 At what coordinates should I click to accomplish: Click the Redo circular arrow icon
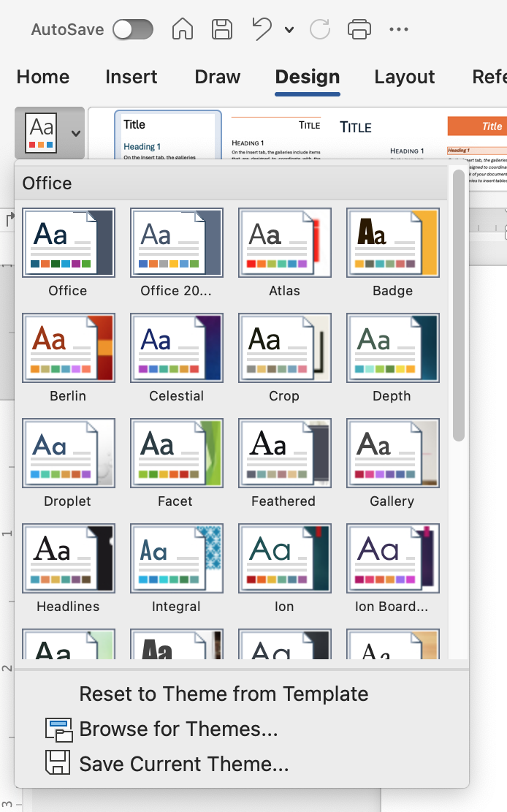click(x=320, y=29)
